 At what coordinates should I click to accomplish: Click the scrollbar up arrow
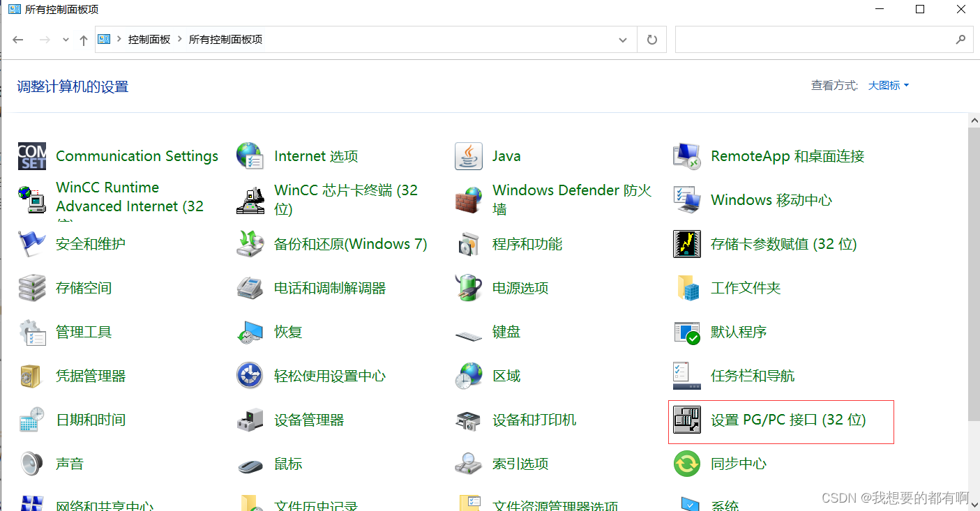(974, 120)
